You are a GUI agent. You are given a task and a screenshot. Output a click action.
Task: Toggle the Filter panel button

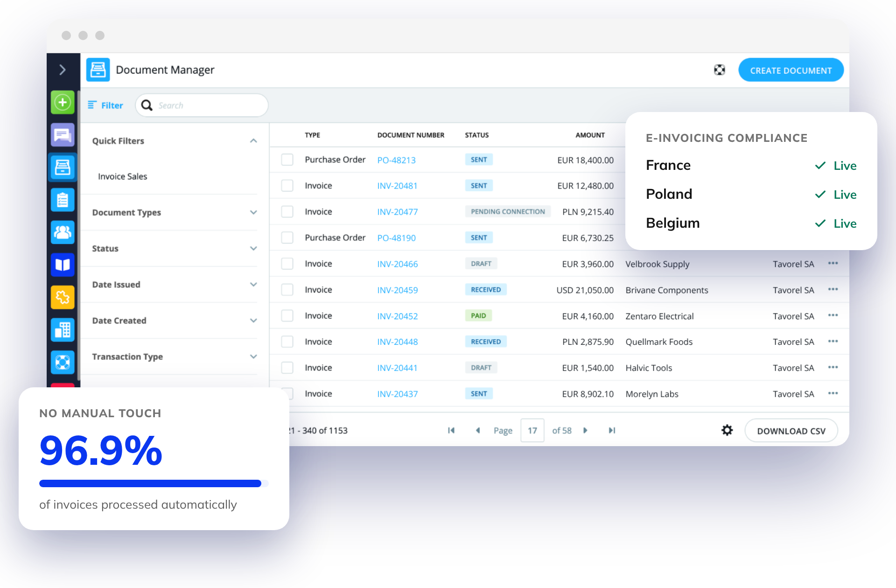105,105
